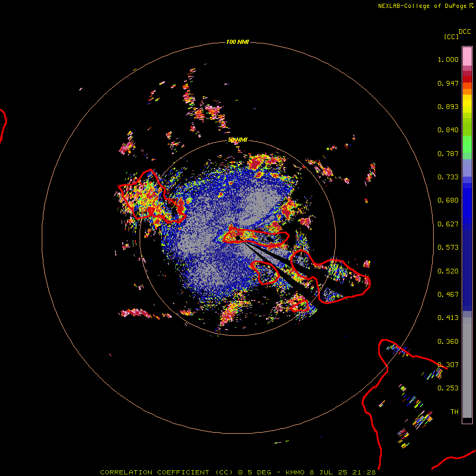This screenshot has width=476, height=476.
Task: Click the DCC label above the color bar
Action: click(x=464, y=32)
